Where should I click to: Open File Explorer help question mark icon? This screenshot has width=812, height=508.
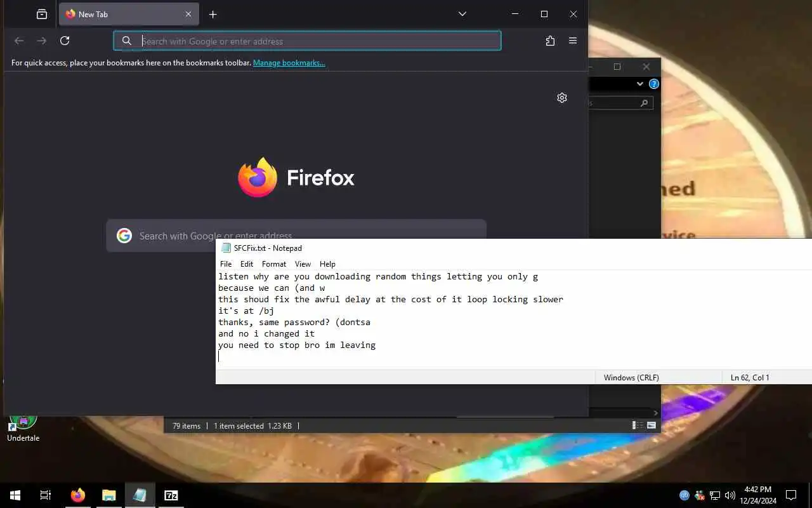654,84
